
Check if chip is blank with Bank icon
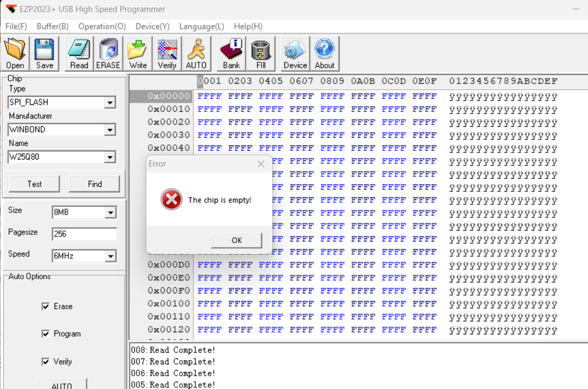pos(231,54)
